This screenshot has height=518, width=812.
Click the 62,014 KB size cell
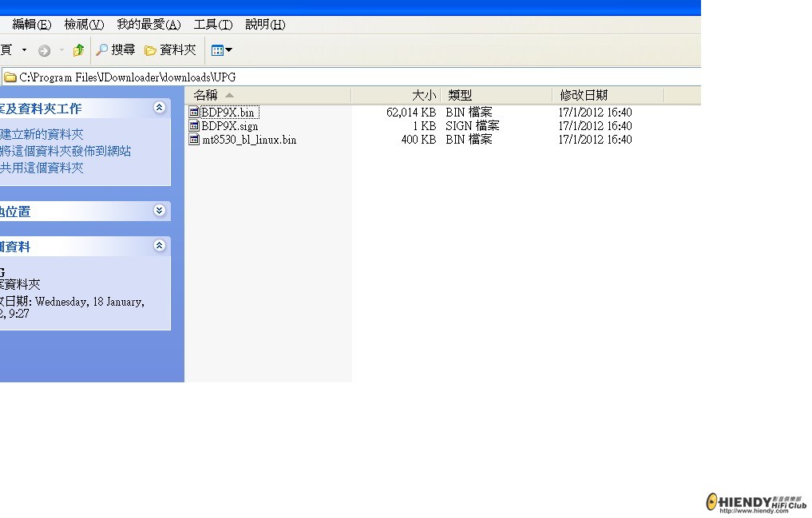point(411,113)
